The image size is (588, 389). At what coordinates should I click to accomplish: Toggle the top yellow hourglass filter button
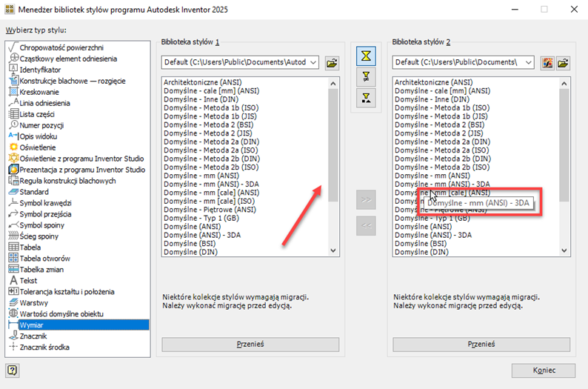tap(366, 56)
